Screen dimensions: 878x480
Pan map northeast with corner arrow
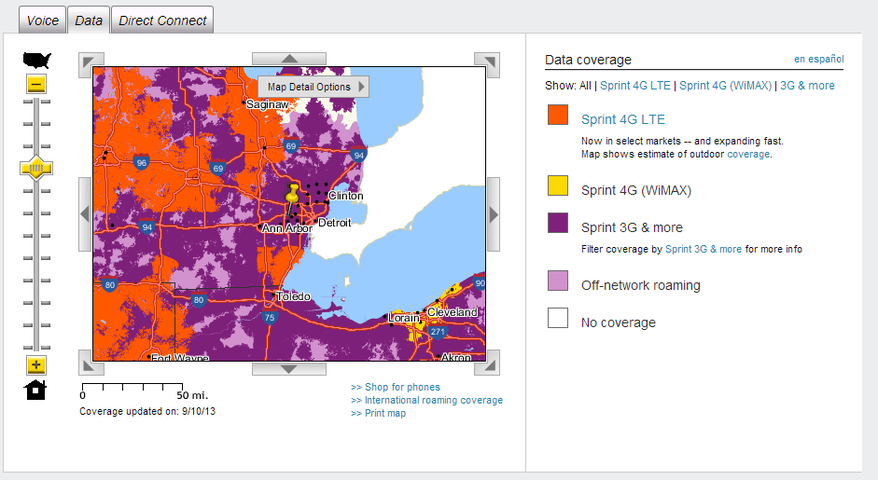(x=487, y=65)
